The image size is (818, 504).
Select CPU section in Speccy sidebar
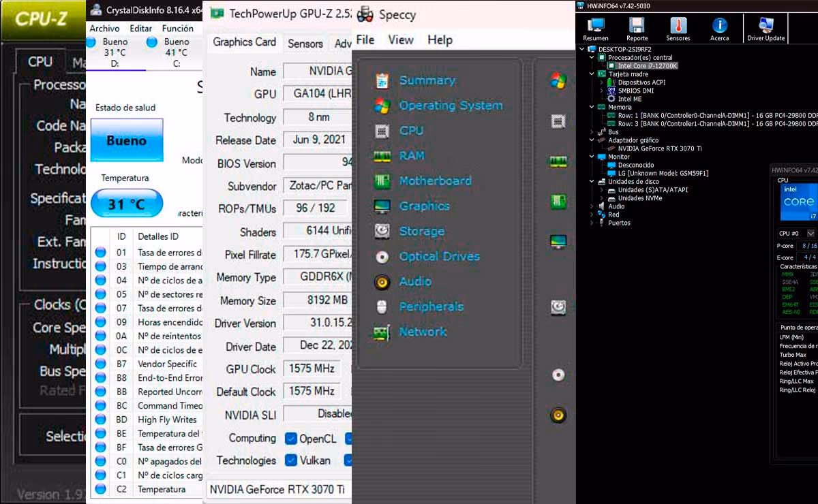[x=411, y=131]
